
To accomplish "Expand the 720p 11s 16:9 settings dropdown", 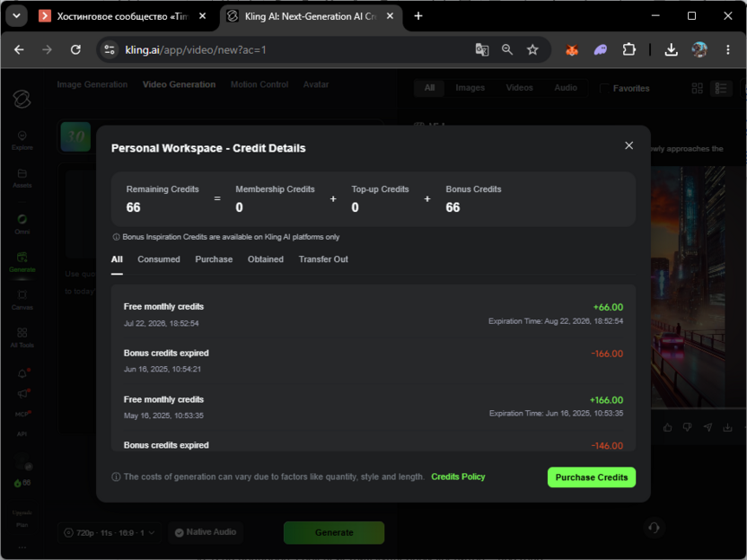I will pyautogui.click(x=110, y=532).
